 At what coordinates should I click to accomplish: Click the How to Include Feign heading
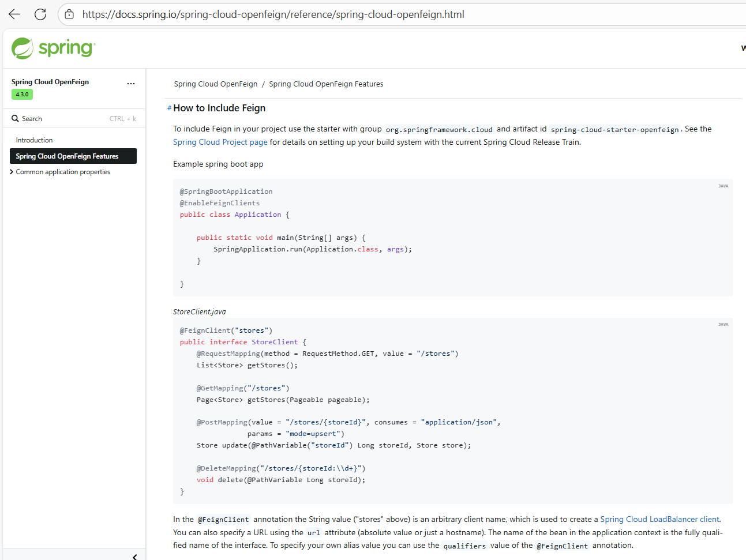219,108
